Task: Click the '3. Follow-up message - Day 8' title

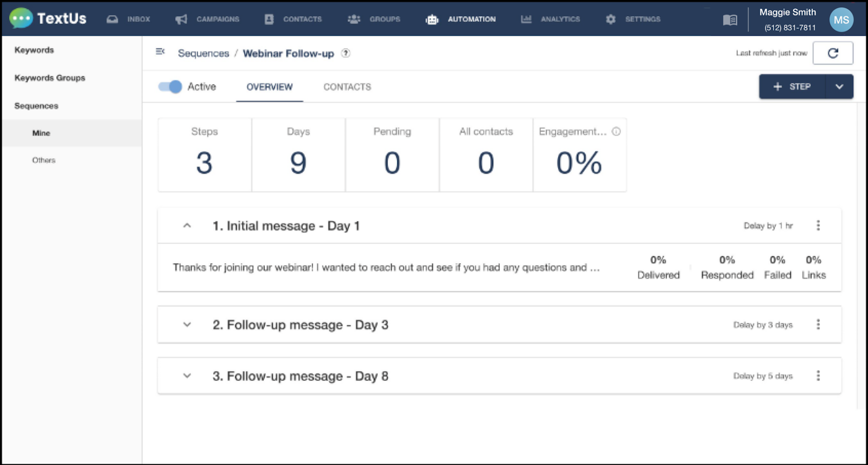Action: tap(301, 376)
